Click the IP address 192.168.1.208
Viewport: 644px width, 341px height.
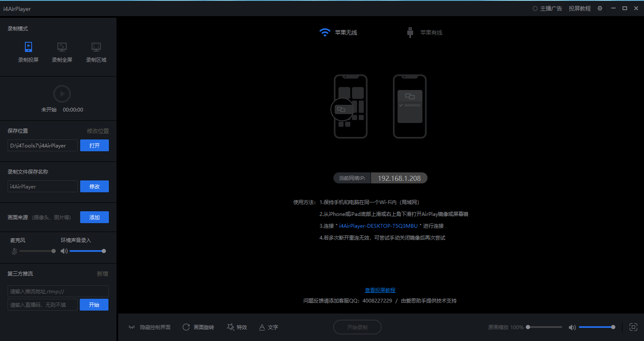399,178
